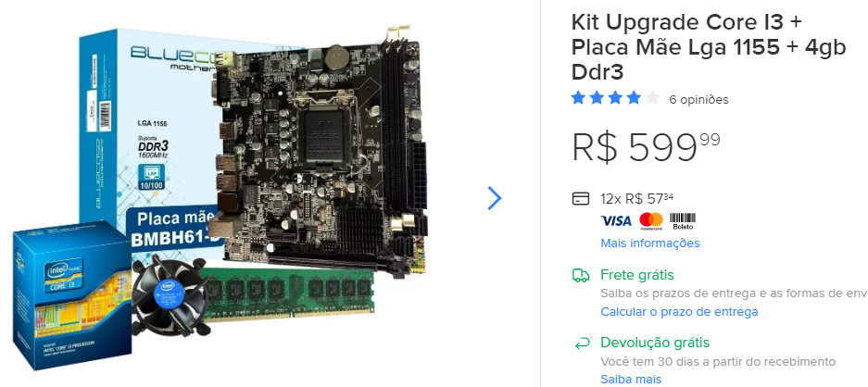The height and width of the screenshot is (387, 868).
Task: Click Calcular o prazo de entrega
Action: 679,312
